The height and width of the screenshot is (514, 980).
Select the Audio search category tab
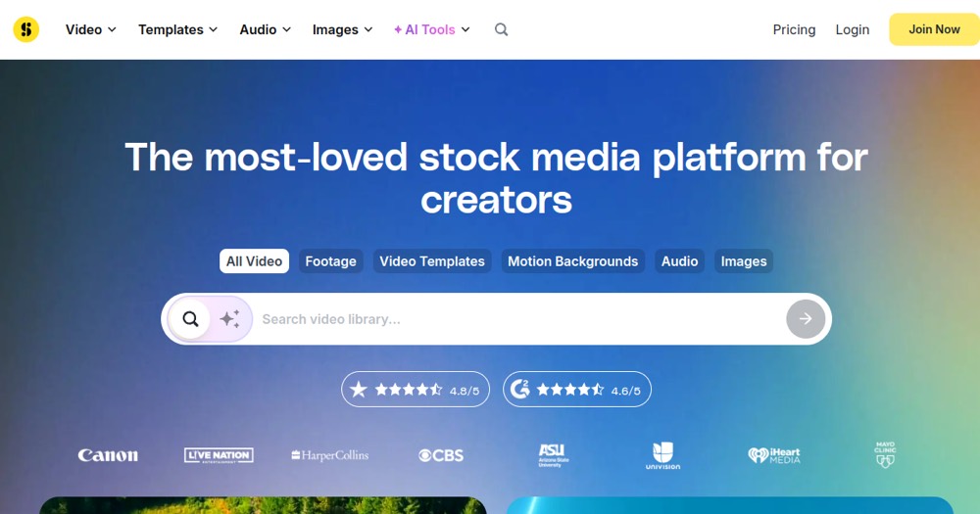pyautogui.click(x=679, y=261)
